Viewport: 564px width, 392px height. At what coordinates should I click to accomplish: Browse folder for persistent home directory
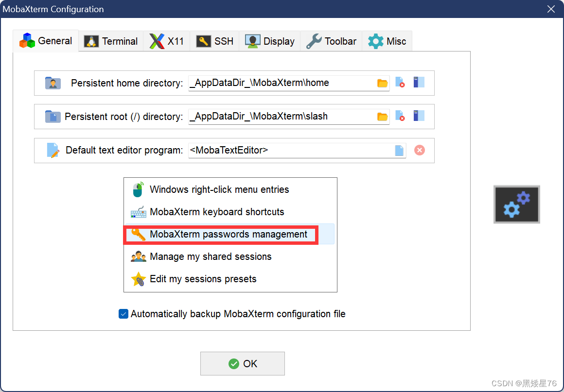click(x=382, y=83)
